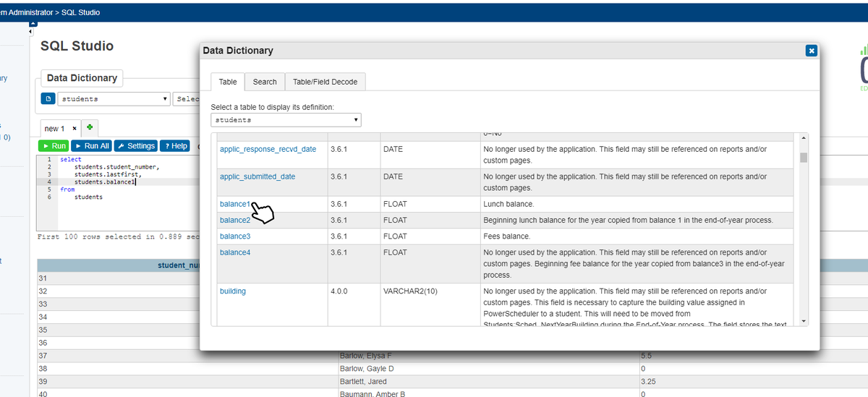Add a new query tab with plus icon
The height and width of the screenshot is (397, 868).
90,128
